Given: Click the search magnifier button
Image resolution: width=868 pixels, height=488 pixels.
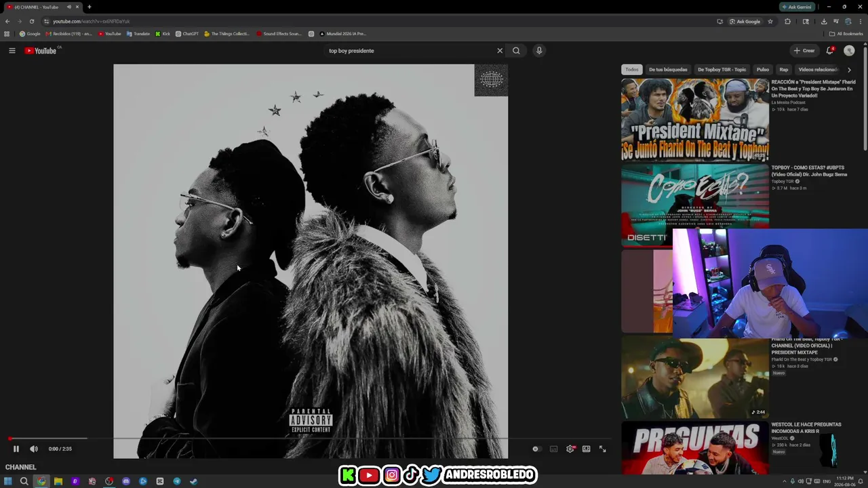Looking at the screenshot, I should point(516,51).
